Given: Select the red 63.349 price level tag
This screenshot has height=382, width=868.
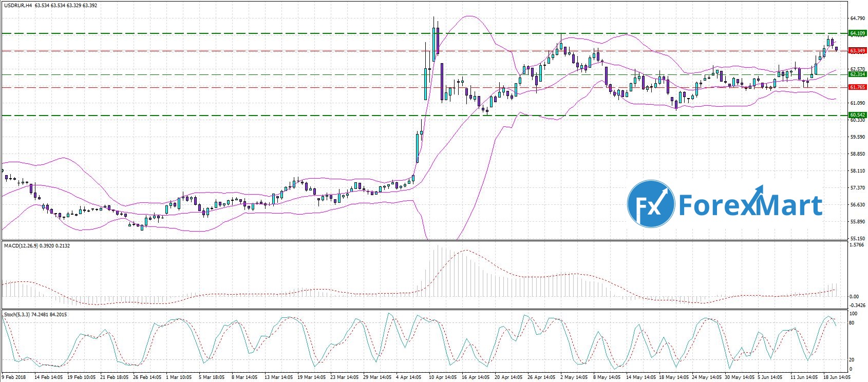Looking at the screenshot, I should click(858, 51).
